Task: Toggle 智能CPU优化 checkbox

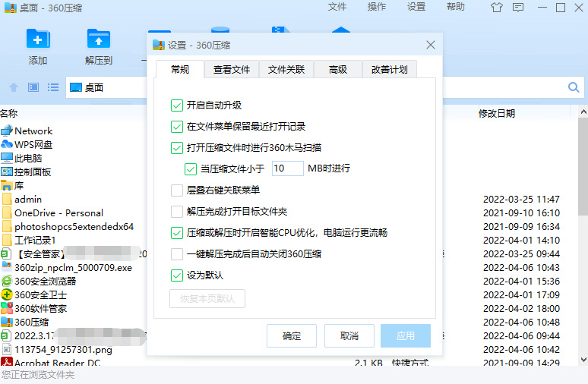Action: (x=176, y=233)
